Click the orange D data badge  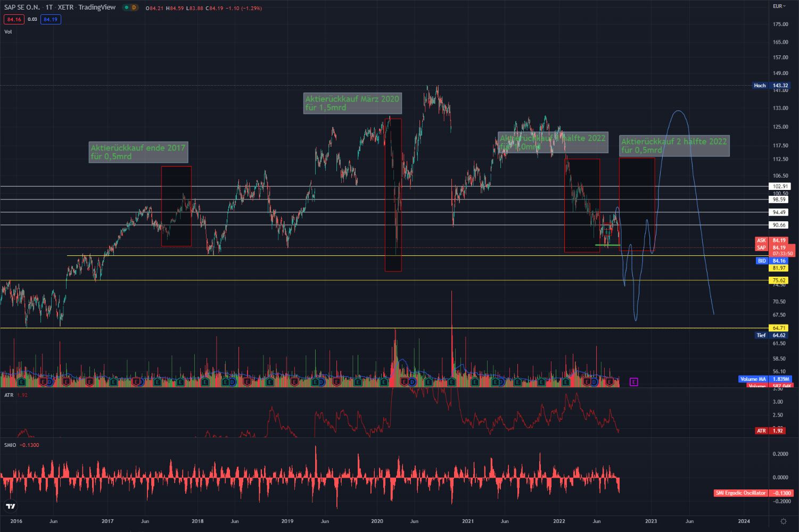(x=134, y=7)
